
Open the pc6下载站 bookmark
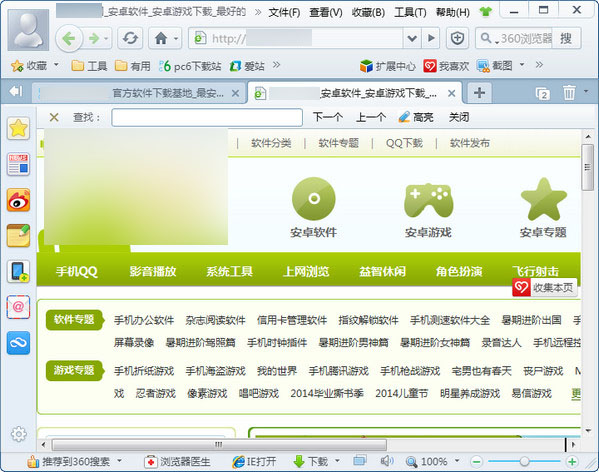point(190,66)
